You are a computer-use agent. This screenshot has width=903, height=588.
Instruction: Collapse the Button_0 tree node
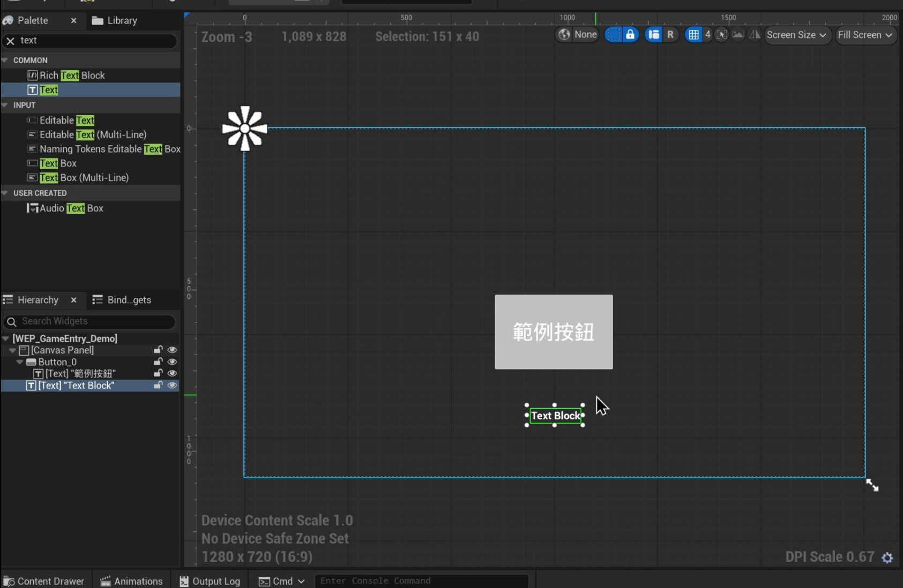click(x=20, y=362)
